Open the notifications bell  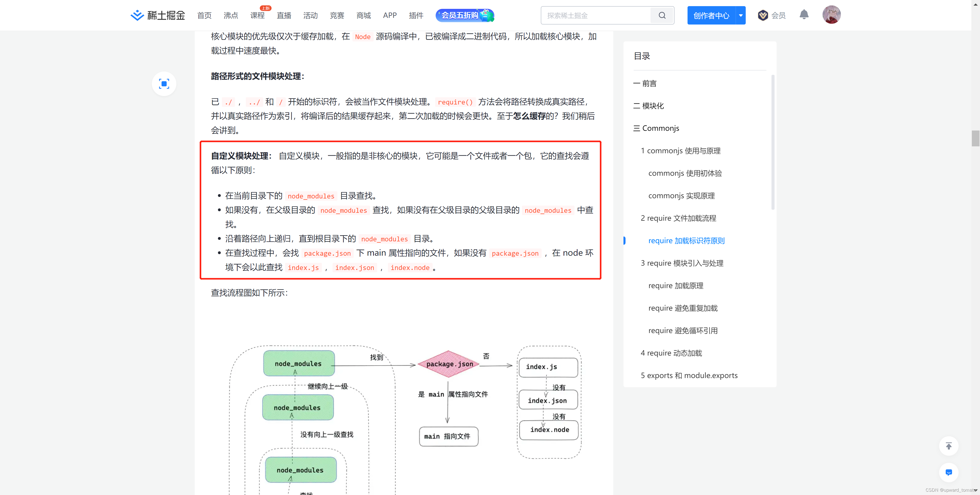[x=803, y=15]
